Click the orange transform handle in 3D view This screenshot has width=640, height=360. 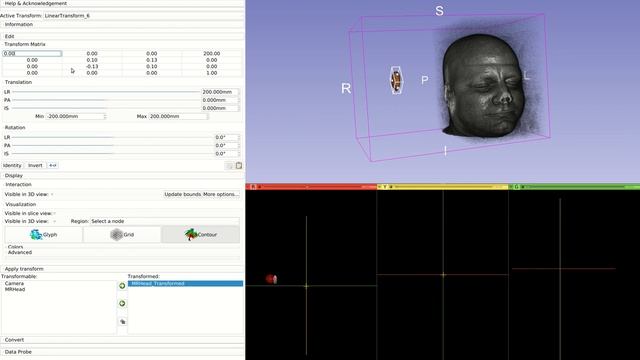tap(396, 80)
